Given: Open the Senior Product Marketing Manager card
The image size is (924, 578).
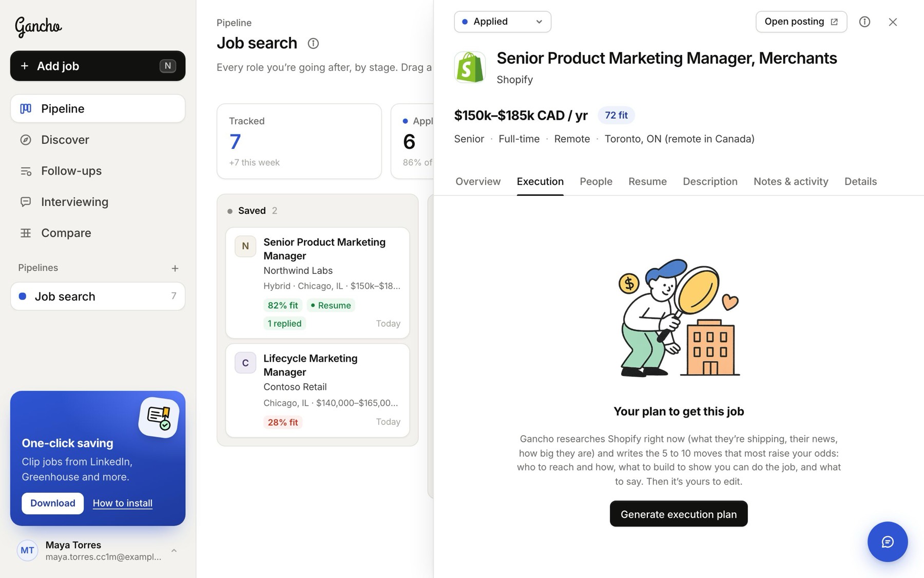Looking at the screenshot, I should (x=317, y=283).
